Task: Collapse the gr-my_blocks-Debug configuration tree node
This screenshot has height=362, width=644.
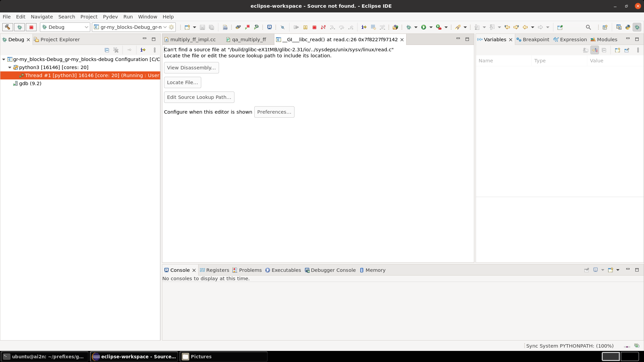Action: pyautogui.click(x=4, y=59)
